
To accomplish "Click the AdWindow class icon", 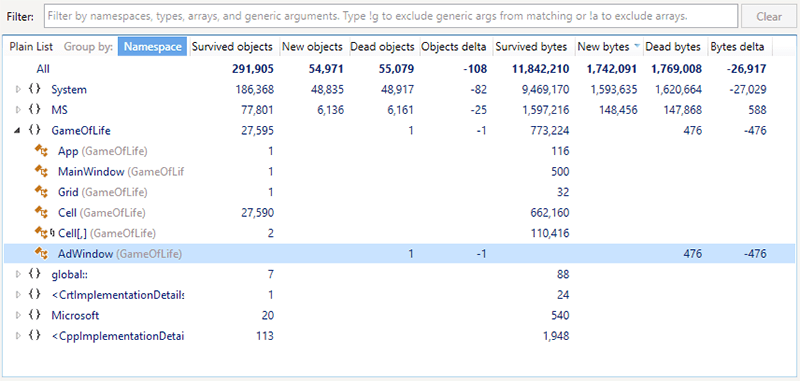I will click(x=41, y=253).
